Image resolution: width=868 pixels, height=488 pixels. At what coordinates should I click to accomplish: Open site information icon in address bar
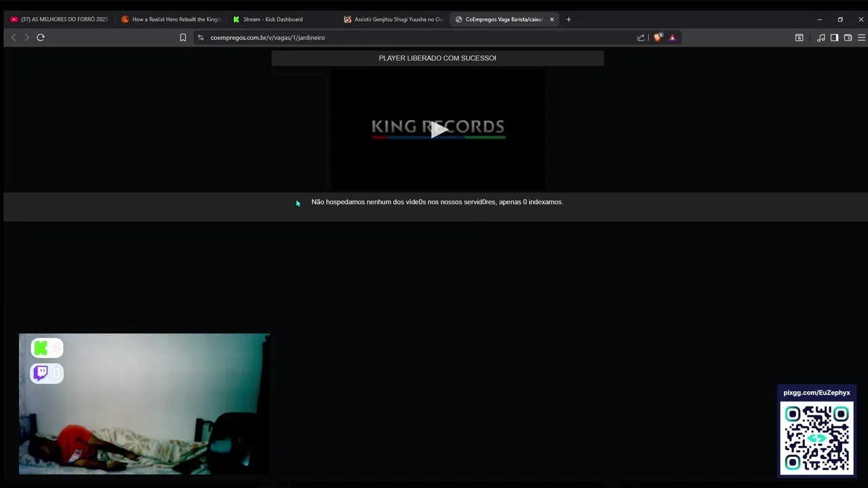click(200, 37)
